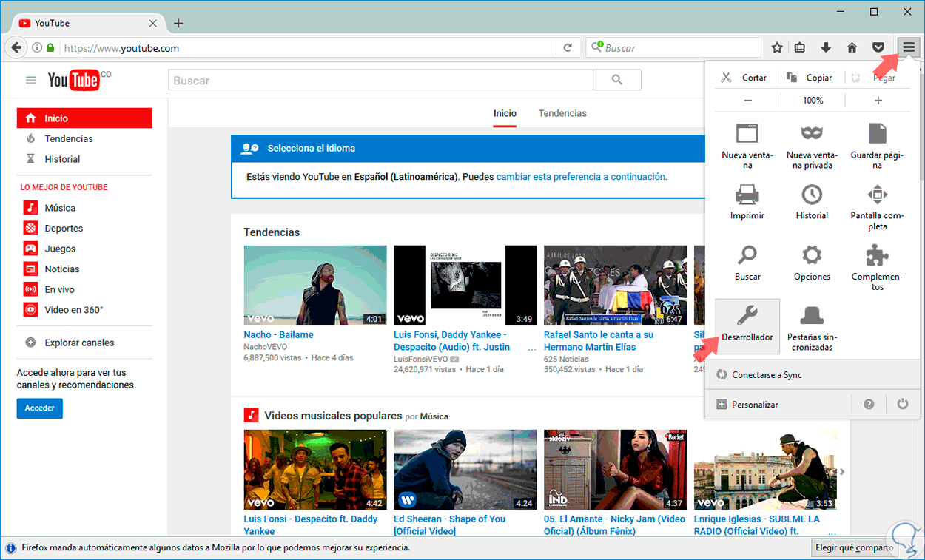The image size is (925, 560).
Task: Toggle the YouTube sidebar guide hamburger
Action: [x=31, y=81]
